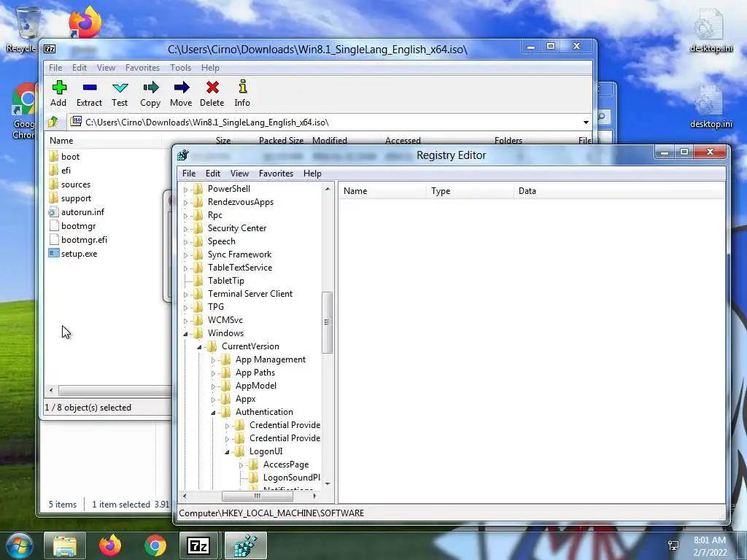747x560 pixels.
Task: Collapse the CurrentVersion registry key
Action: coord(200,347)
